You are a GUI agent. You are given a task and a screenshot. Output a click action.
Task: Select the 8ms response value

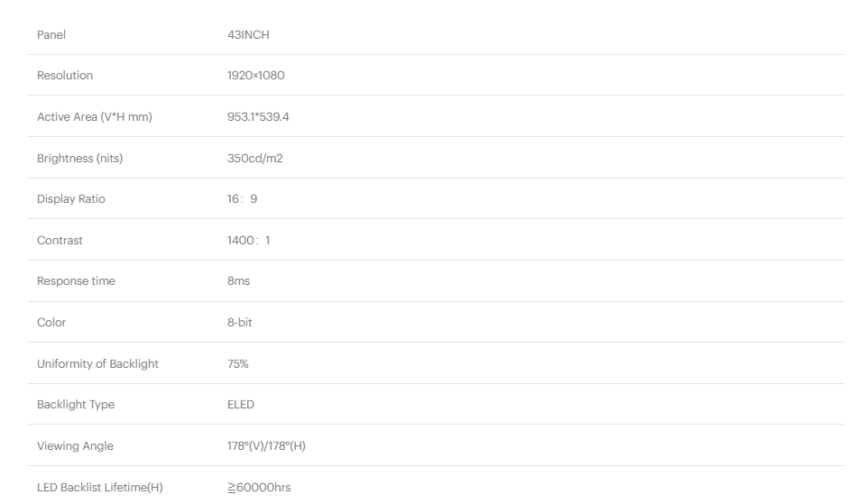(238, 281)
